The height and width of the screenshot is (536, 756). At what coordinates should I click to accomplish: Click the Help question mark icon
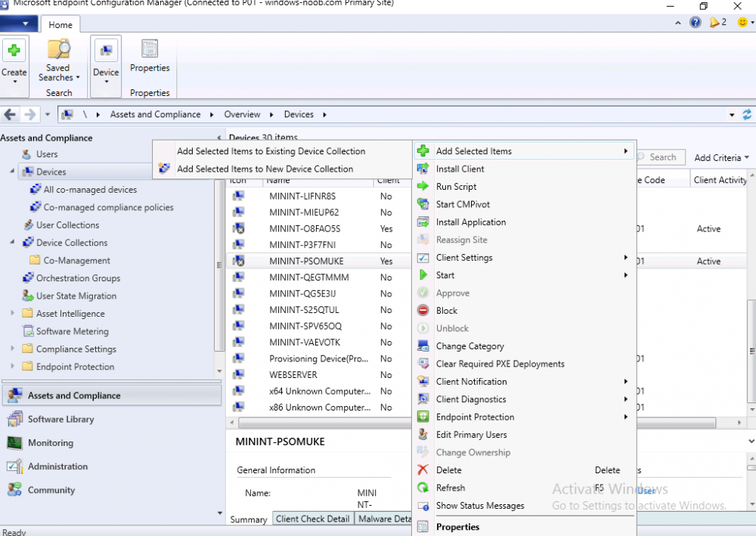tap(696, 22)
